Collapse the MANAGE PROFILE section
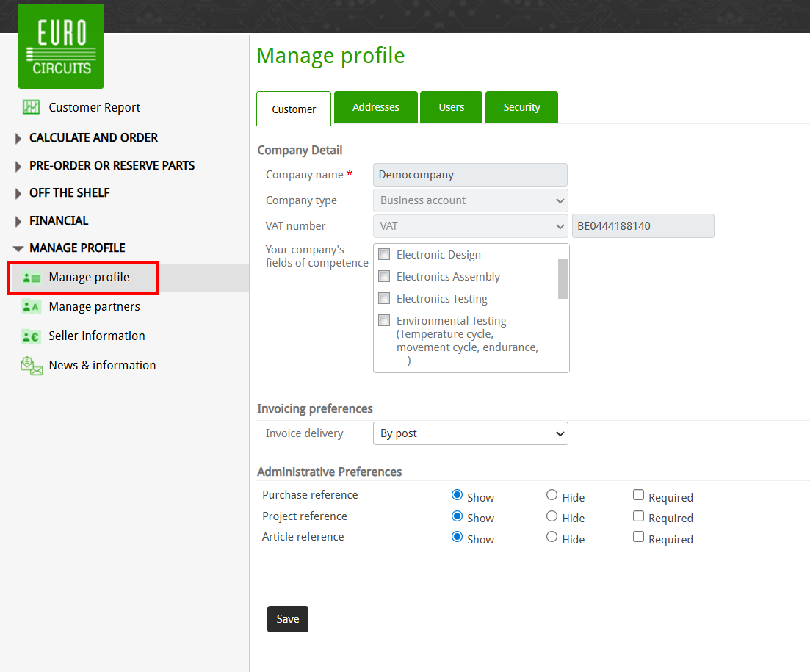The height and width of the screenshot is (672, 810). click(x=19, y=248)
